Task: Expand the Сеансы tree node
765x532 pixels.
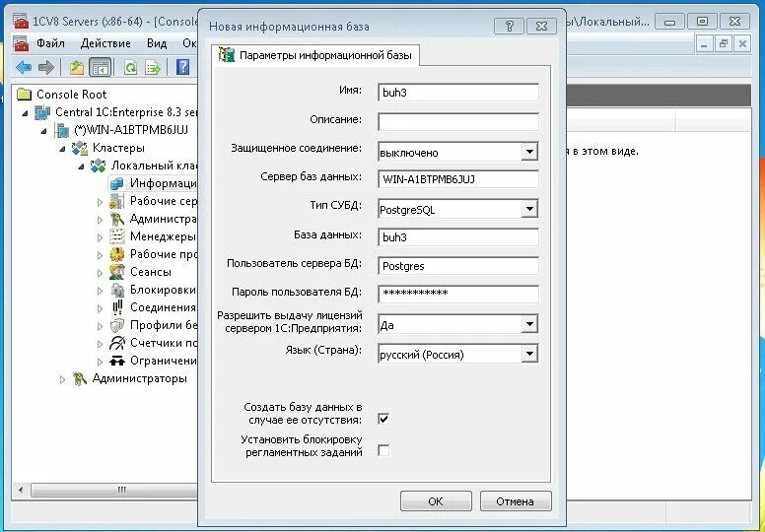Action: coord(100,273)
